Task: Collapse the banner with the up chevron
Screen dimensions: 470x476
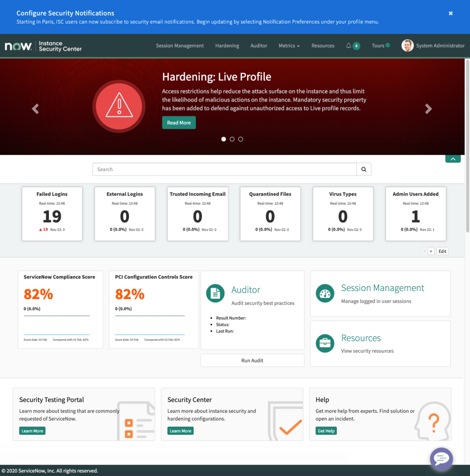Action: coord(453,159)
